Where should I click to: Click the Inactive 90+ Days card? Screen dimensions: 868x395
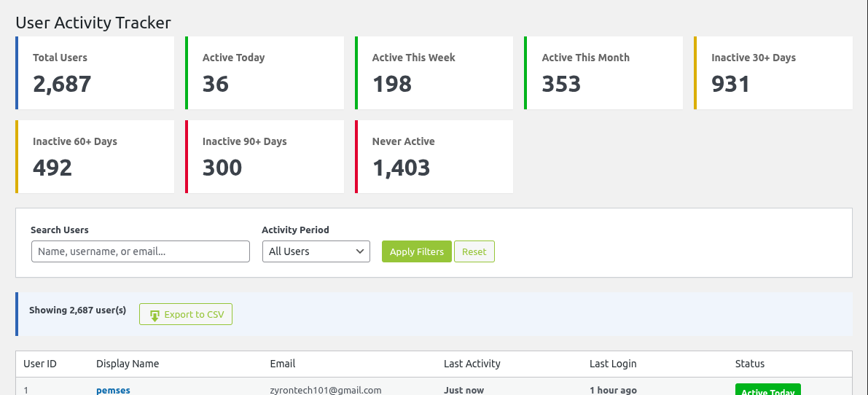tap(265, 157)
